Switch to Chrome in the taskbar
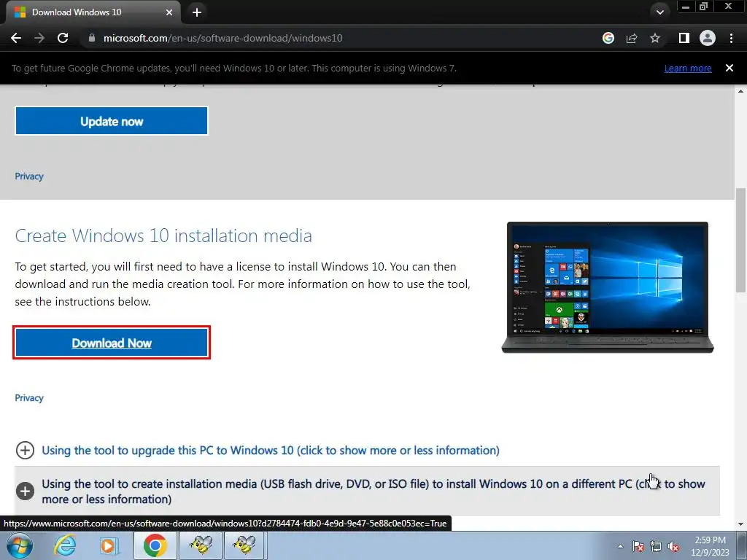 tap(155, 545)
